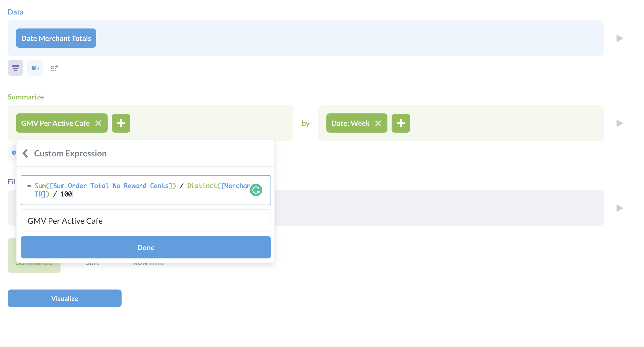Click inside the formula expression field
Image resolution: width=644 pixels, height=347 pixels.
pos(129,190)
